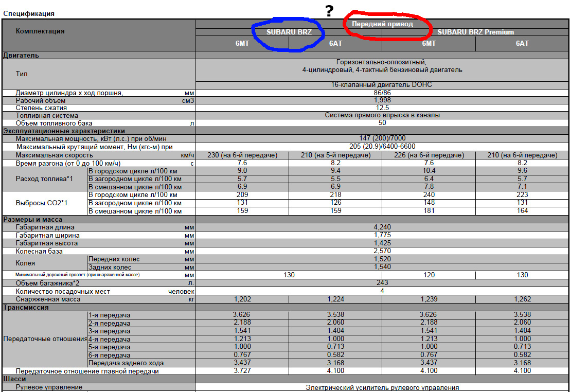Screen dimensions: 570x392
Task: Click 6AT header under SUBARU BRZ Premium
Action: [522, 43]
